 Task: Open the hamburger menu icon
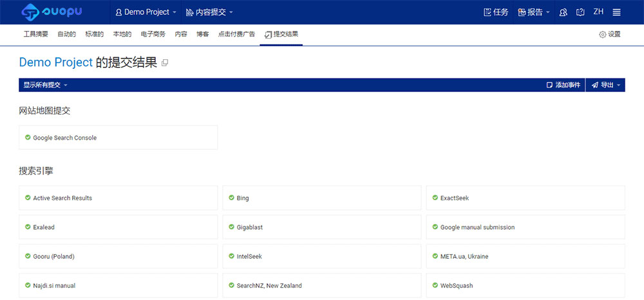coord(616,12)
